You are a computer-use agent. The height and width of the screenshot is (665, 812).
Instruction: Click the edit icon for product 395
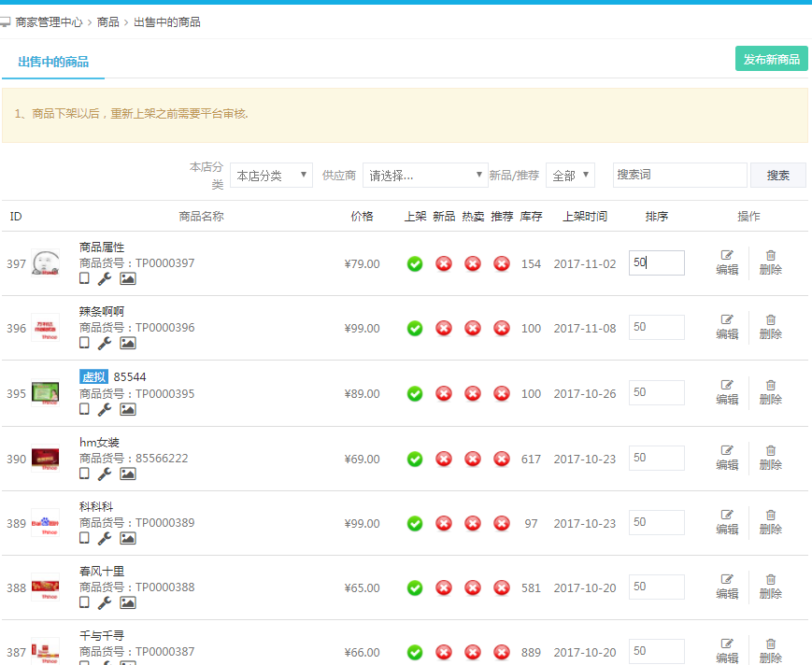tap(727, 385)
